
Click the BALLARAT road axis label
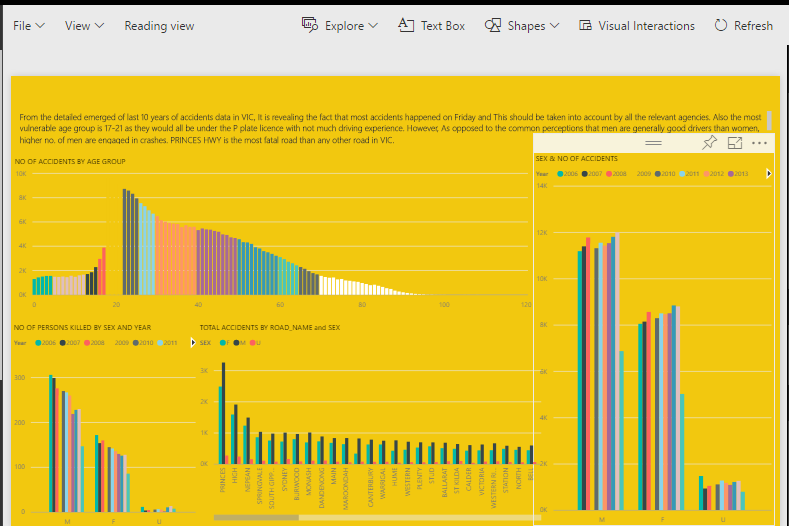445,482
